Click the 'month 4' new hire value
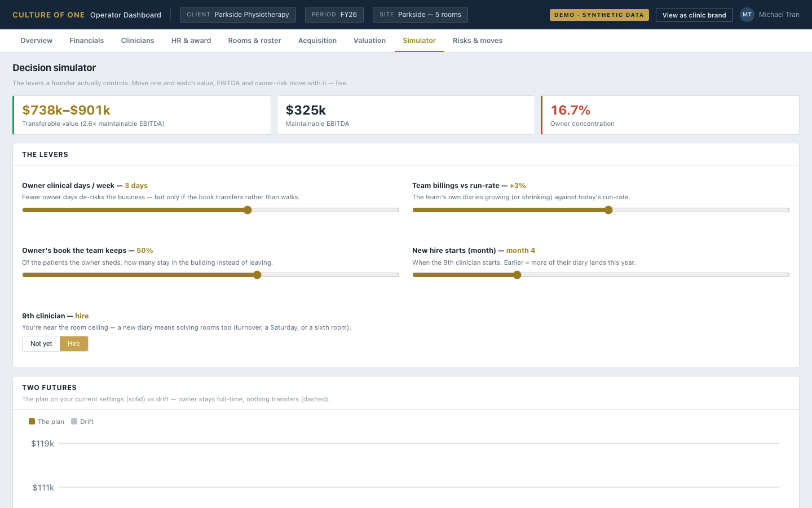 pos(520,251)
